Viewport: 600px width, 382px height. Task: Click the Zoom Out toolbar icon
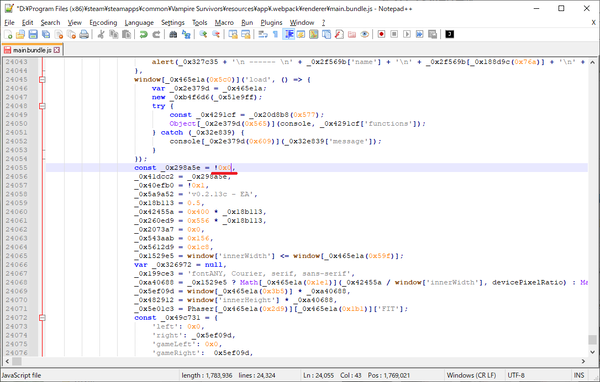tap(216, 35)
